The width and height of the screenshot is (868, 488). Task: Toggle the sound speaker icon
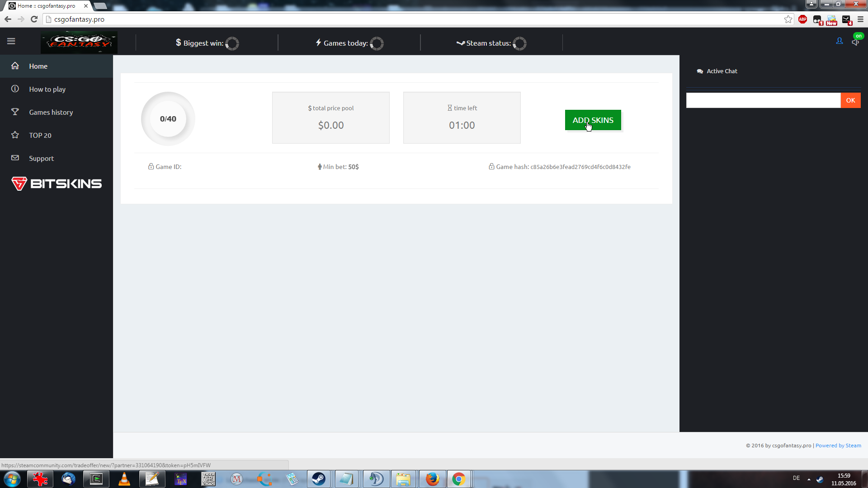(x=855, y=42)
